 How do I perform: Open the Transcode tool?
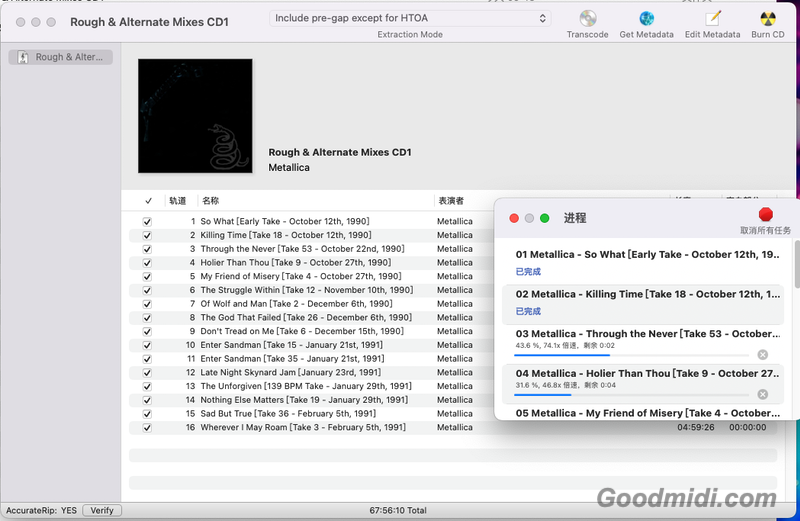pos(587,24)
